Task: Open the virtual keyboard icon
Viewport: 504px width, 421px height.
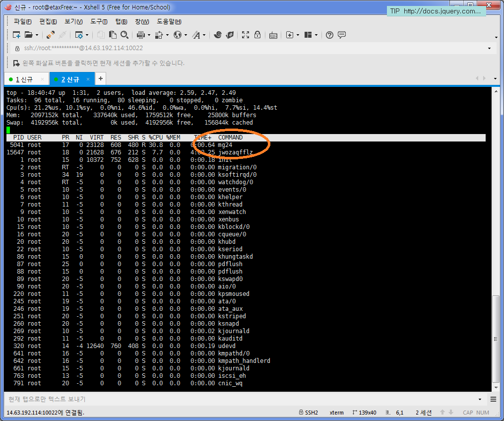Action: point(273,35)
